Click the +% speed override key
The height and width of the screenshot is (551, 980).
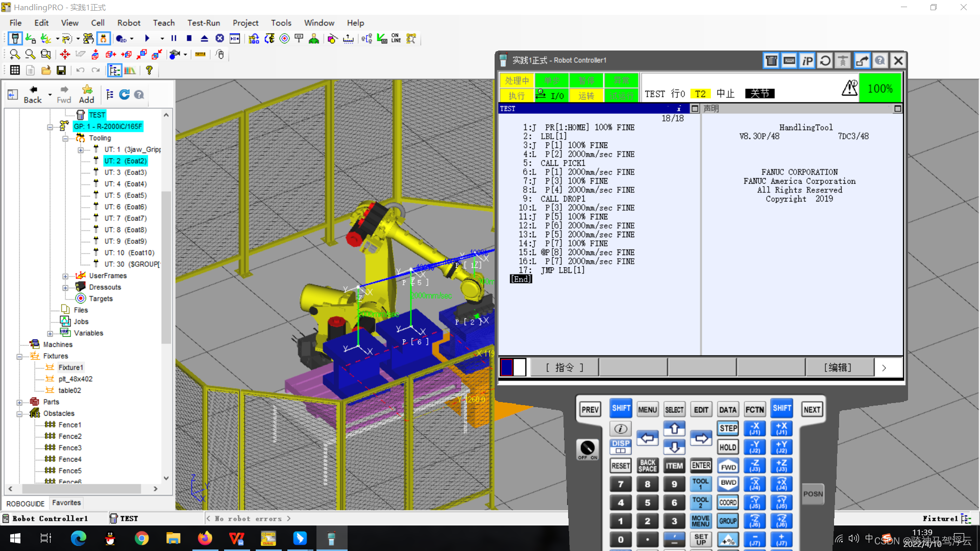(x=728, y=540)
